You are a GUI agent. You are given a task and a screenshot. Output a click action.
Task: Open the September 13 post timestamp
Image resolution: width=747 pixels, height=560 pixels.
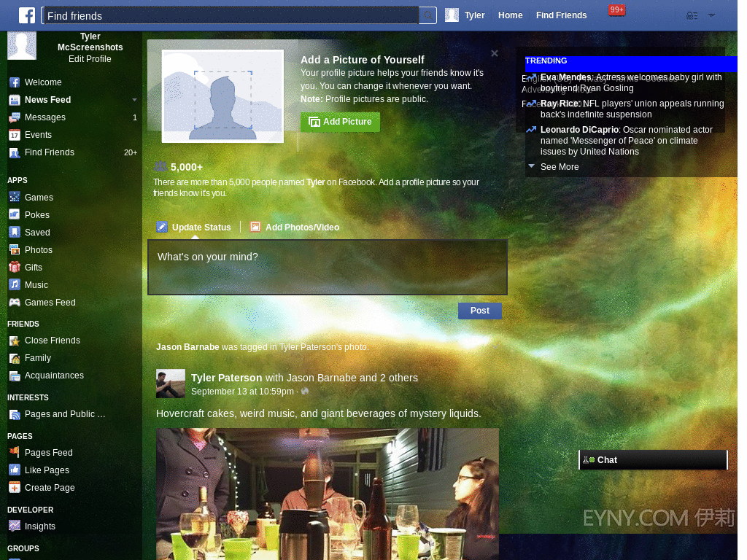click(242, 392)
